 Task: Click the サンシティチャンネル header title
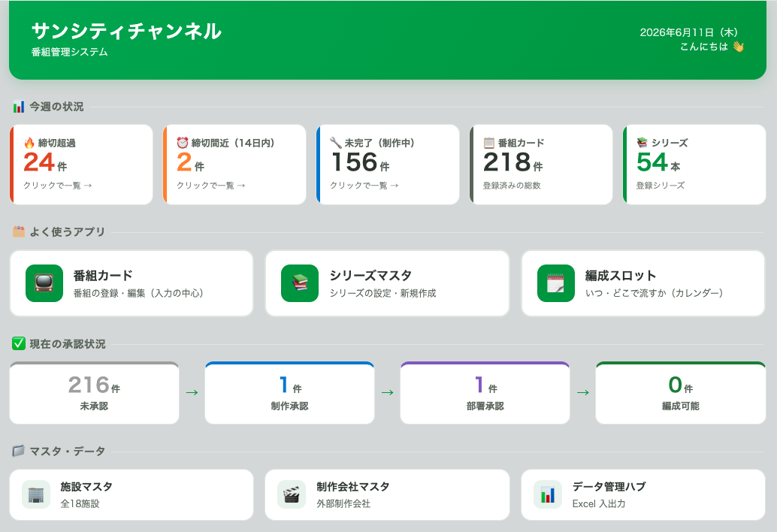[x=126, y=31]
